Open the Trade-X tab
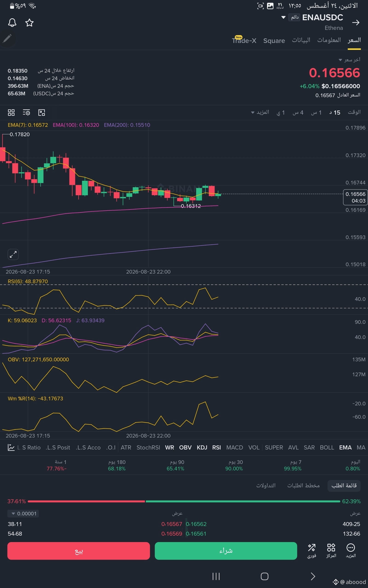The width and height of the screenshot is (368, 588). tap(244, 40)
